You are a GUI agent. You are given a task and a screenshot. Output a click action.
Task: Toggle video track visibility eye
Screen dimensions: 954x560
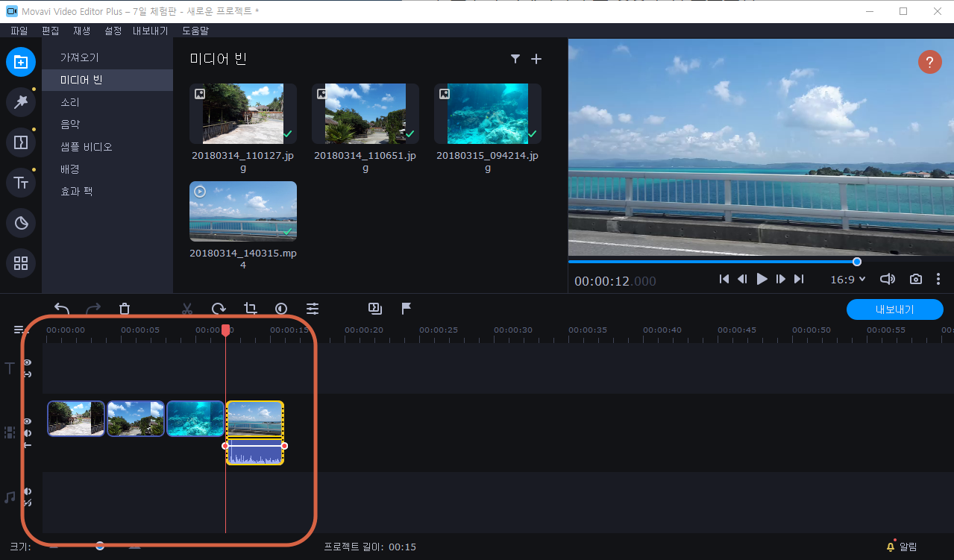(x=28, y=421)
